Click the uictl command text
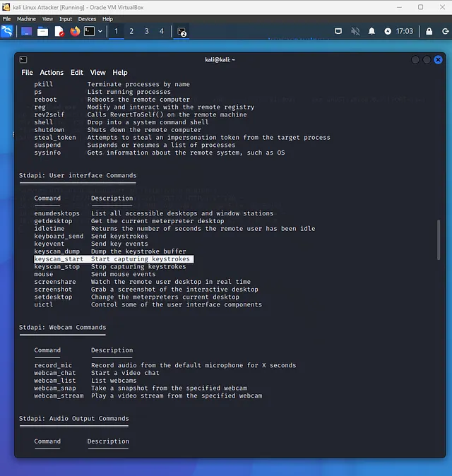This screenshot has height=476, width=452. tap(43, 304)
